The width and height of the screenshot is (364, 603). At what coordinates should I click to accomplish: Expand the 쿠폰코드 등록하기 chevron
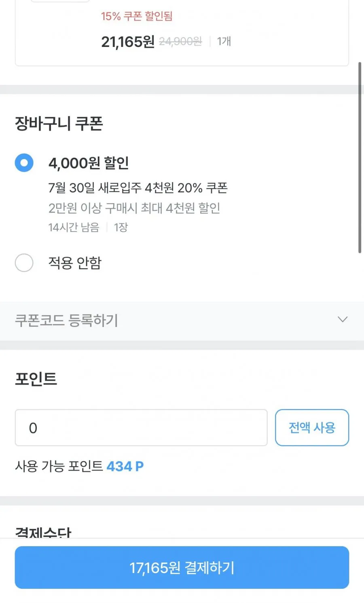(343, 320)
